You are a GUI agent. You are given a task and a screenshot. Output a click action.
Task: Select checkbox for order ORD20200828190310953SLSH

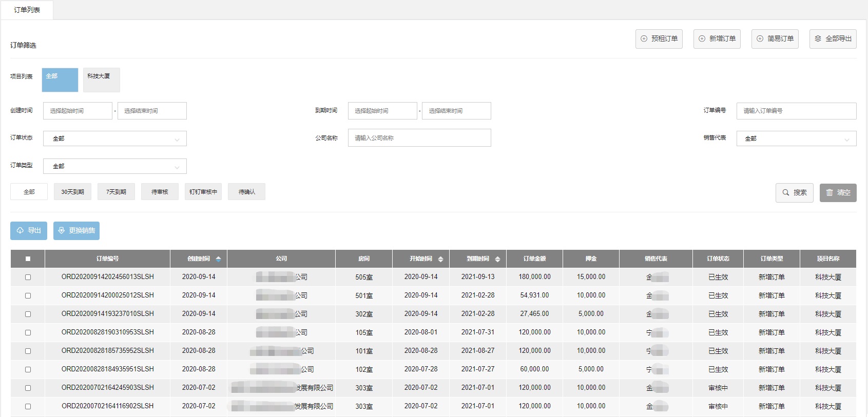click(28, 332)
